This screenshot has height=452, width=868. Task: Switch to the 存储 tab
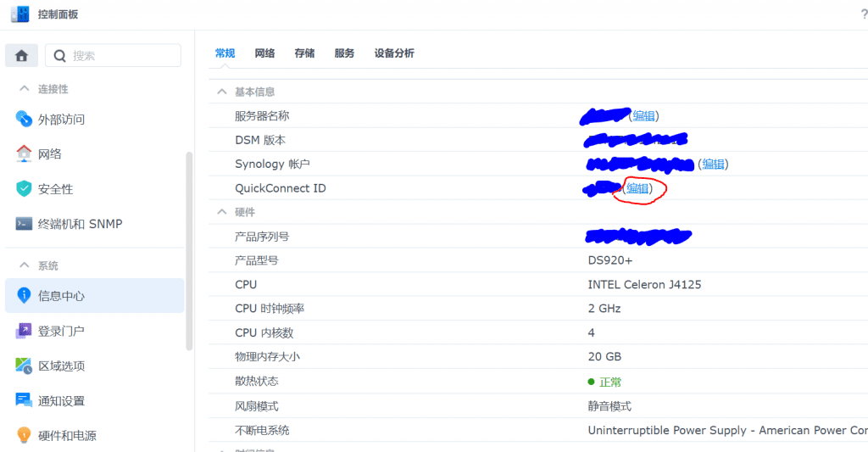pyautogui.click(x=304, y=53)
